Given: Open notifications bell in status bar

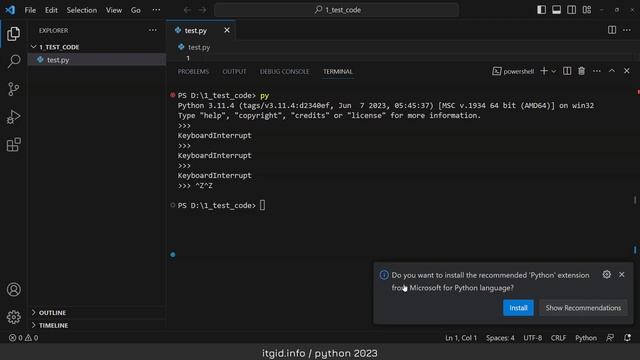Looking at the screenshot, I should 627,338.
